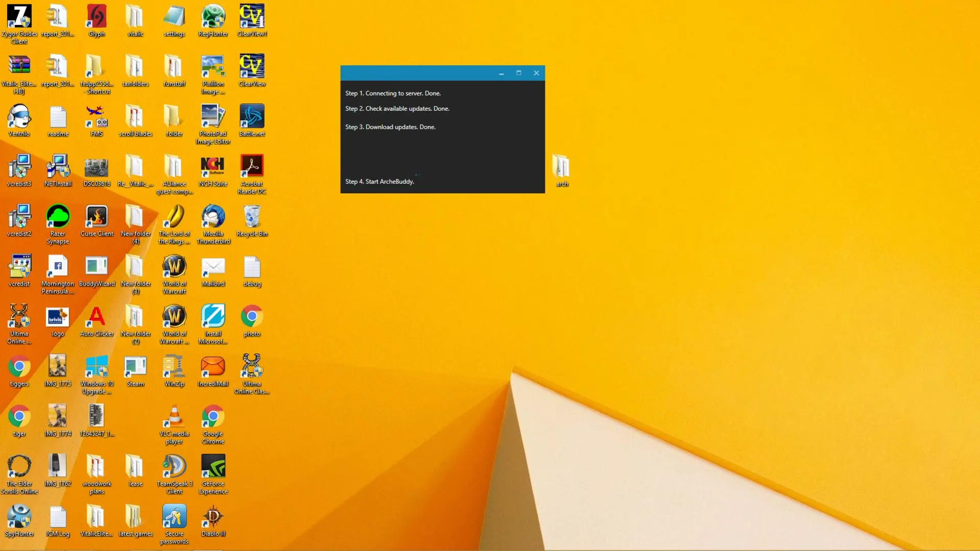Screen dimensions: 980x551
Task: Click the RegHunter desktop icon
Action: pos(213,17)
